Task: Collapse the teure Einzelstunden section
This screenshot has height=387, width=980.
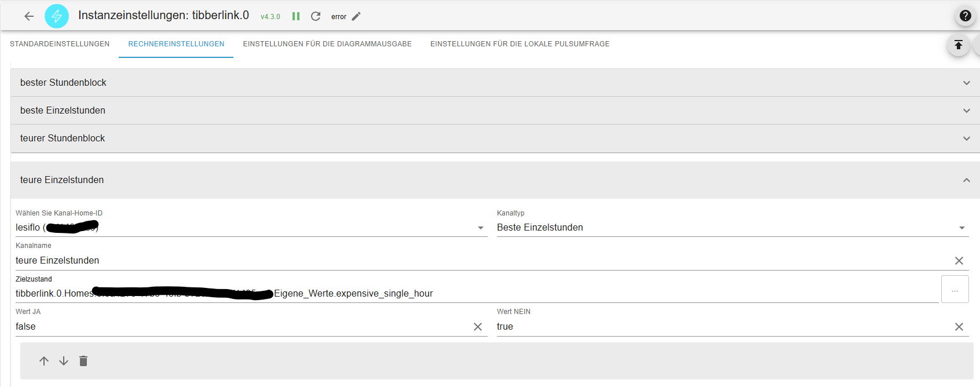Action: (966, 180)
